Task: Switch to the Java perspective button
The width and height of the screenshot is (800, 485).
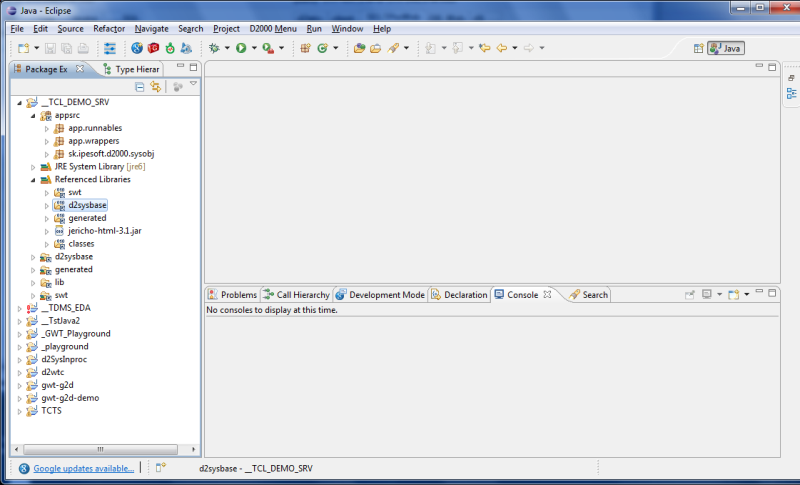Action: [726, 48]
